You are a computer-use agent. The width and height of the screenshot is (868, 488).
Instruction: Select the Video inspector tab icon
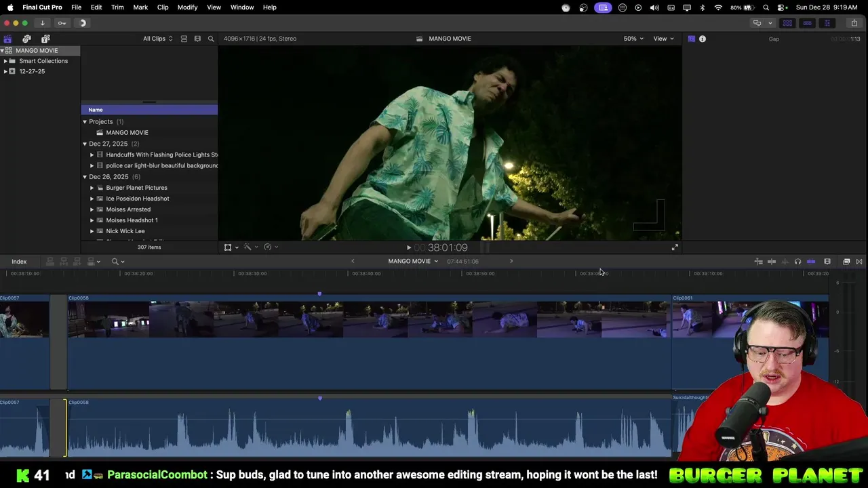point(691,39)
